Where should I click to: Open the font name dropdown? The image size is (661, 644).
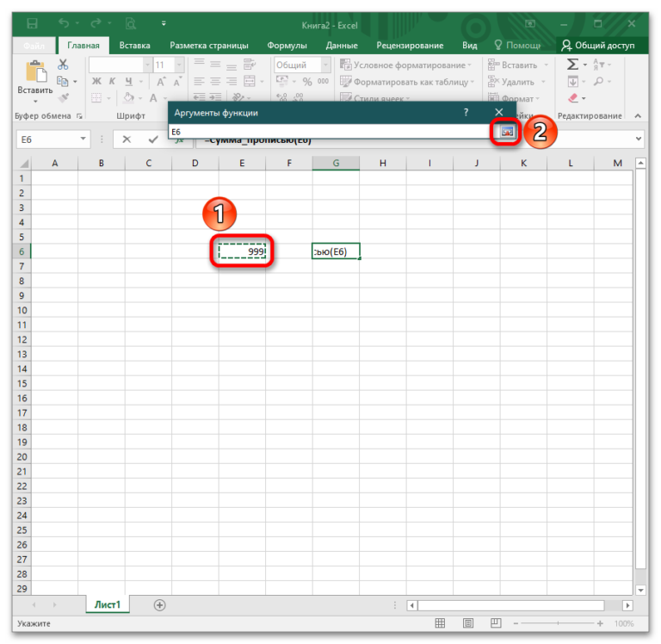click(x=147, y=65)
